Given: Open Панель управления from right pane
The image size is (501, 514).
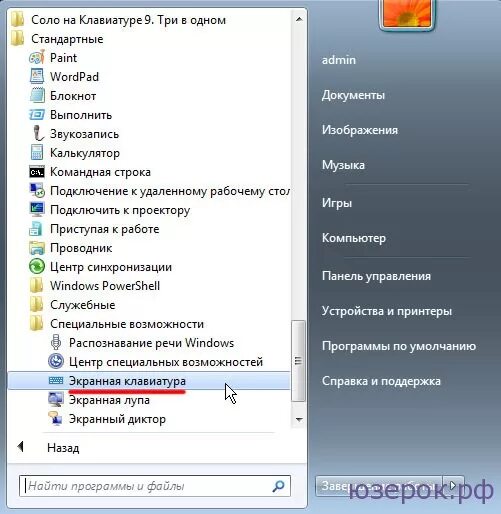Looking at the screenshot, I should pyautogui.click(x=376, y=276).
